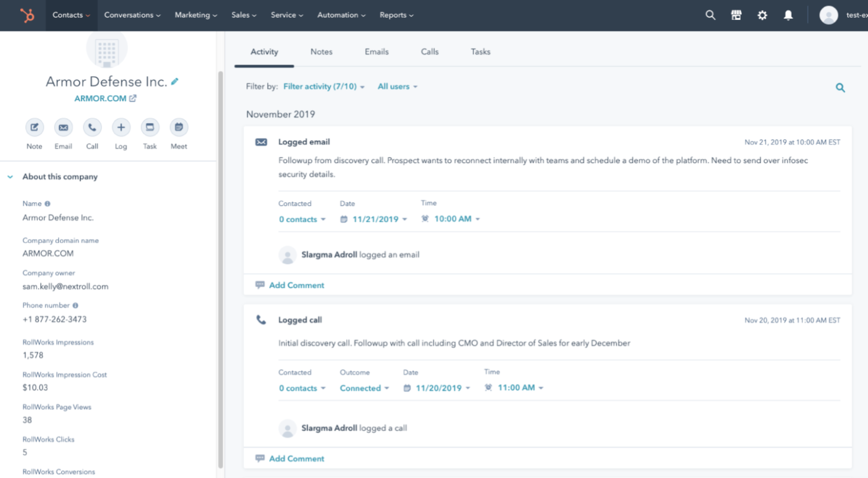
Task: Click RollWorks Impression Cost value $10.03
Action: click(35, 387)
